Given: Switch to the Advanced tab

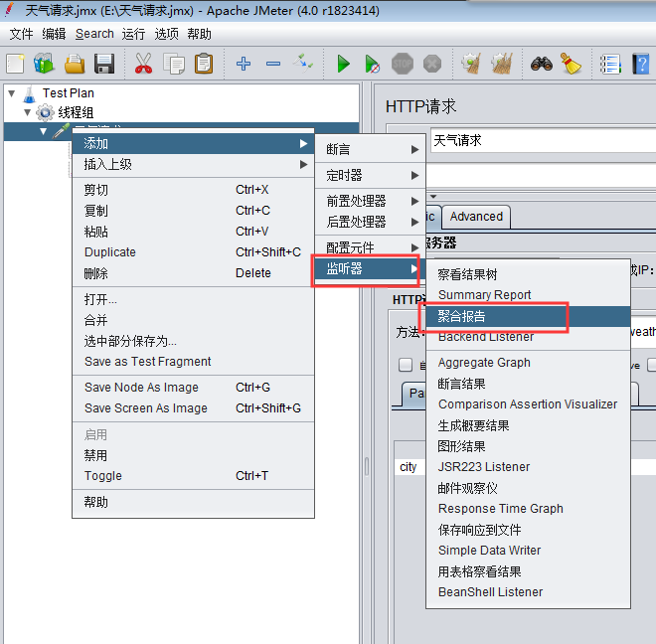Looking at the screenshot, I should 476,217.
